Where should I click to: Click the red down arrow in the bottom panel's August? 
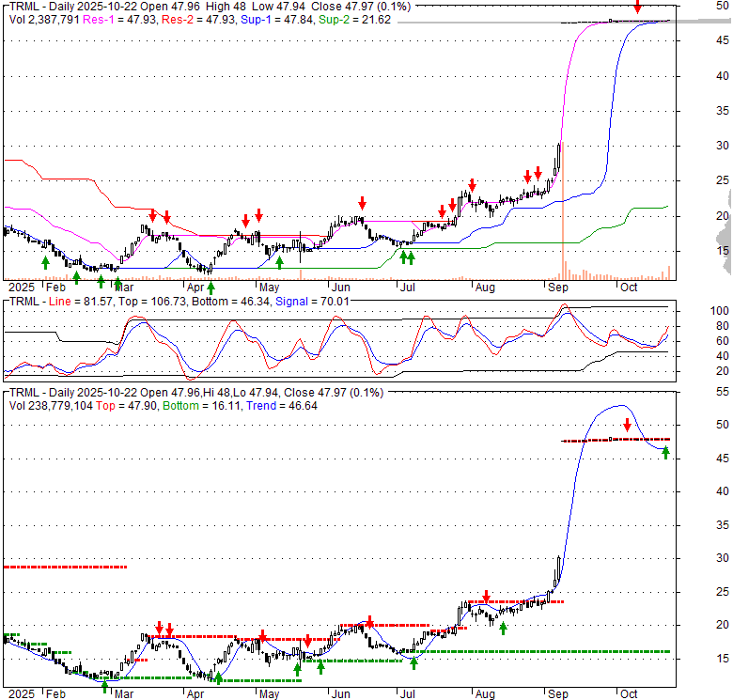pyautogui.click(x=487, y=597)
